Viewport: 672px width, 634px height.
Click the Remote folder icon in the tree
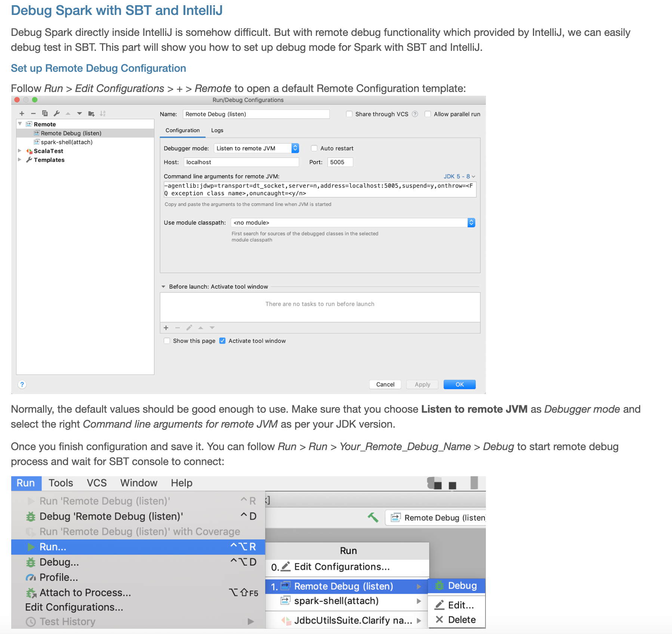(x=29, y=124)
